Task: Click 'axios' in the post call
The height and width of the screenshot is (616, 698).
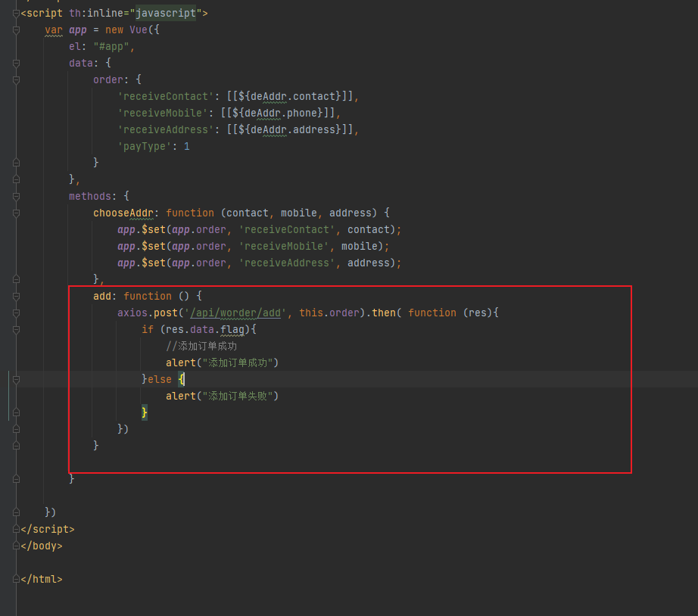Action: pyautogui.click(x=132, y=313)
